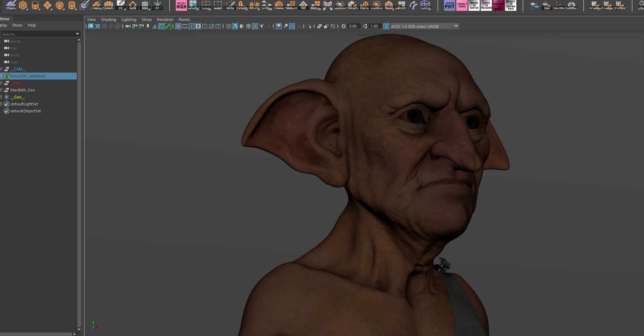Select the Mirror shelf icon
The width and height of the screenshot is (644, 336).
click(254, 5)
